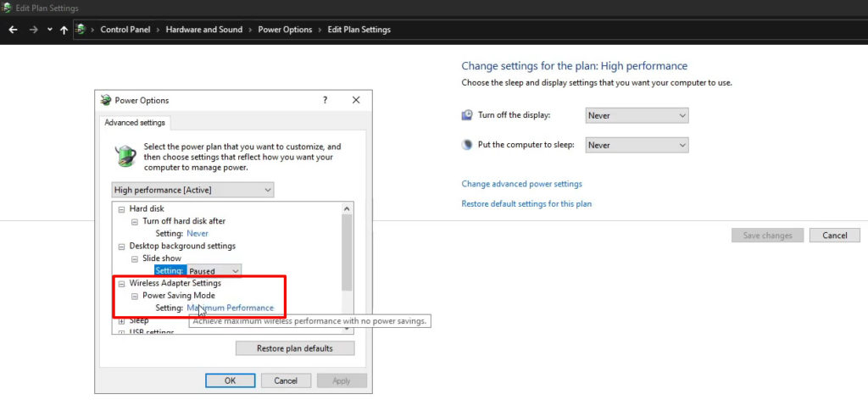
Task: Click the monitor icon beside Turn off the display
Action: point(467,115)
